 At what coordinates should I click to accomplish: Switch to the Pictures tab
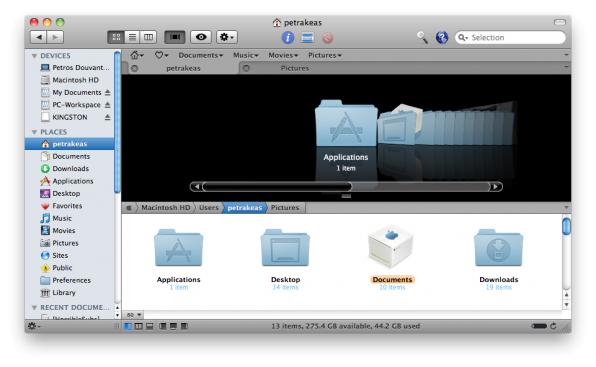[x=295, y=68]
